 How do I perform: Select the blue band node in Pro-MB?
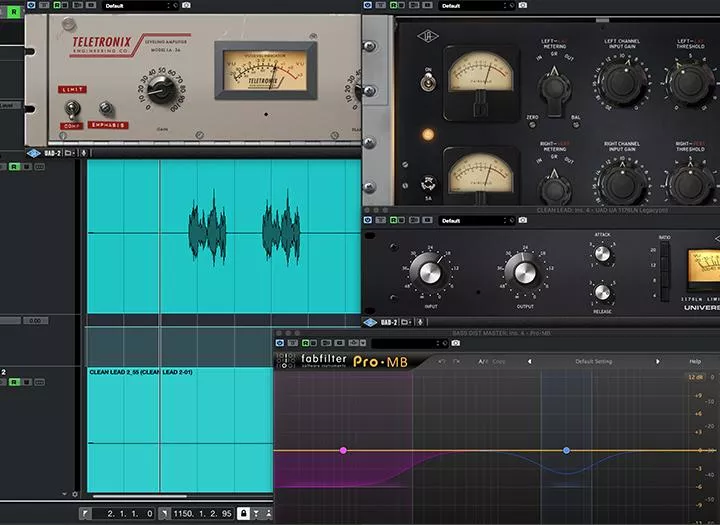566,451
